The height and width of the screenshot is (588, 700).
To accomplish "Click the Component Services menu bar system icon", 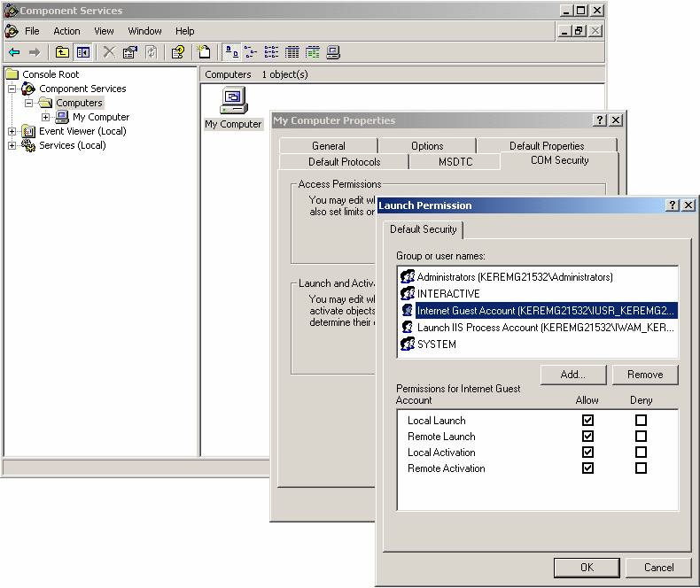I will [12, 31].
